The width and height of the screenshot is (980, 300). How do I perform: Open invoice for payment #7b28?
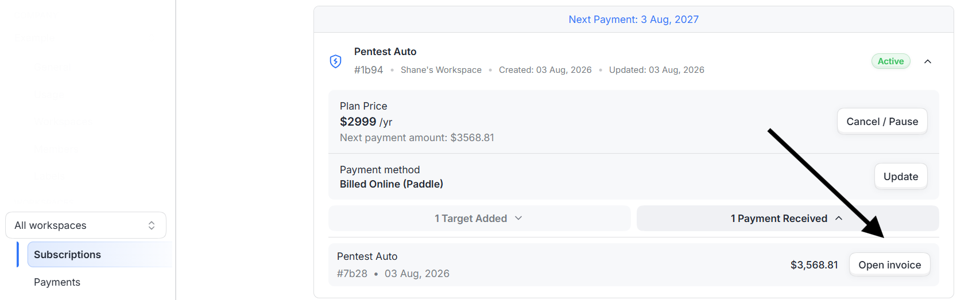(x=889, y=265)
